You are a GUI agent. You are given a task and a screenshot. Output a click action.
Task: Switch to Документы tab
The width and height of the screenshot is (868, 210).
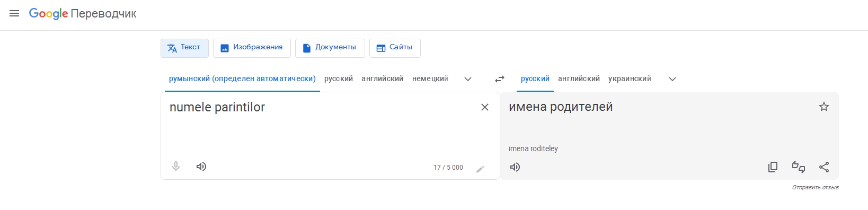(330, 48)
